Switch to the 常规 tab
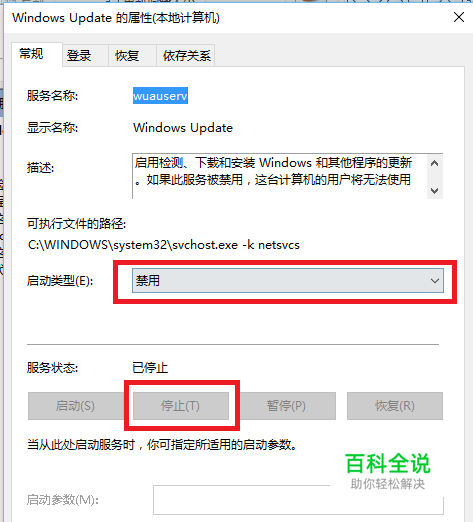 [x=37, y=54]
